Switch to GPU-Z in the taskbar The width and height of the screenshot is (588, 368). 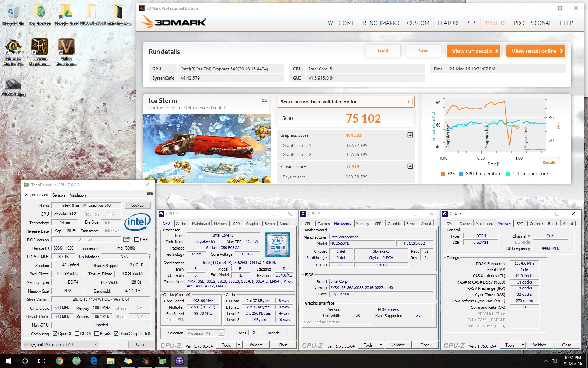click(x=162, y=361)
